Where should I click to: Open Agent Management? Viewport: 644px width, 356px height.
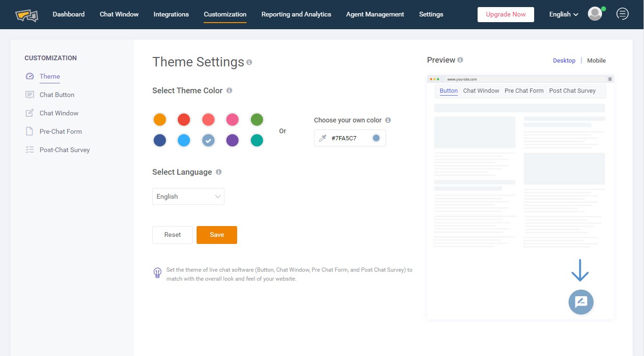pos(375,14)
